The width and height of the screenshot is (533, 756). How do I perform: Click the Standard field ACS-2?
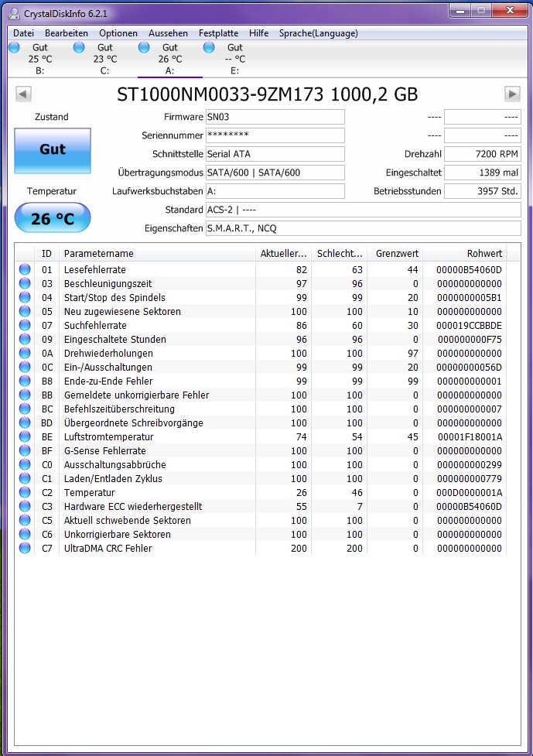pyautogui.click(x=364, y=210)
